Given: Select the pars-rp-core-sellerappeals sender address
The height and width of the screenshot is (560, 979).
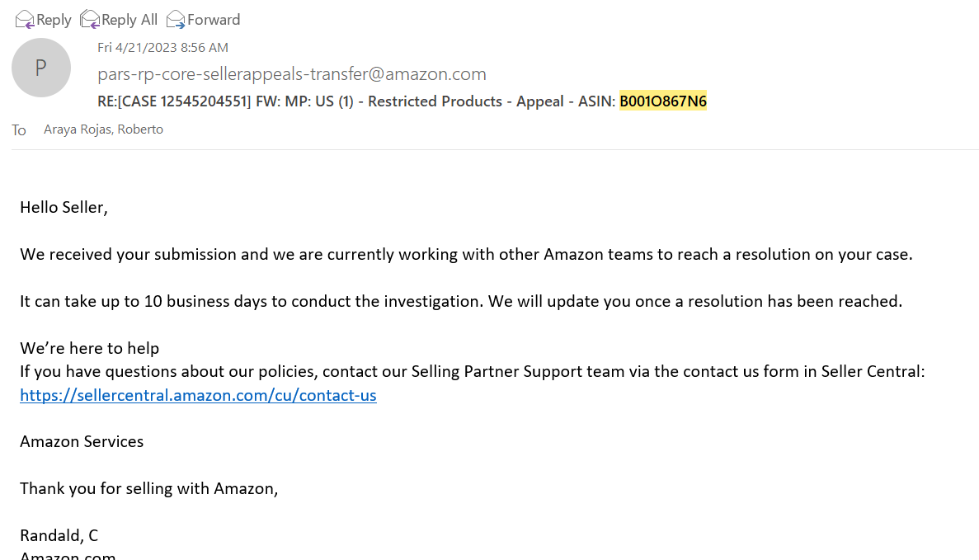Looking at the screenshot, I should coord(291,74).
